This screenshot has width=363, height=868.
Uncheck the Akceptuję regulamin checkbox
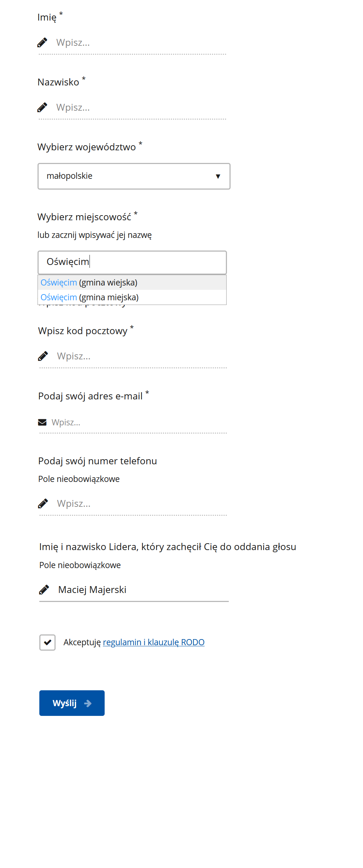pyautogui.click(x=47, y=642)
